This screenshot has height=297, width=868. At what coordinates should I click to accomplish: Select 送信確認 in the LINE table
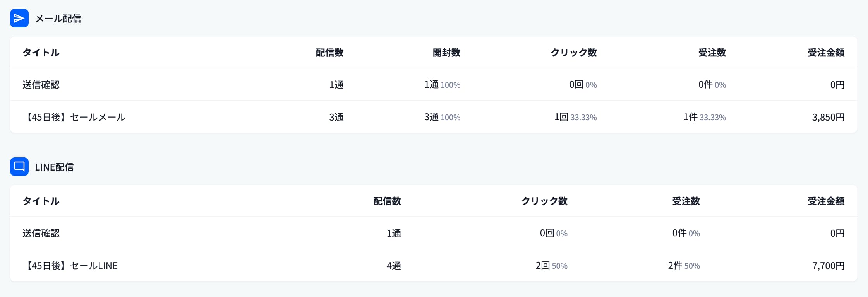pyautogui.click(x=41, y=233)
